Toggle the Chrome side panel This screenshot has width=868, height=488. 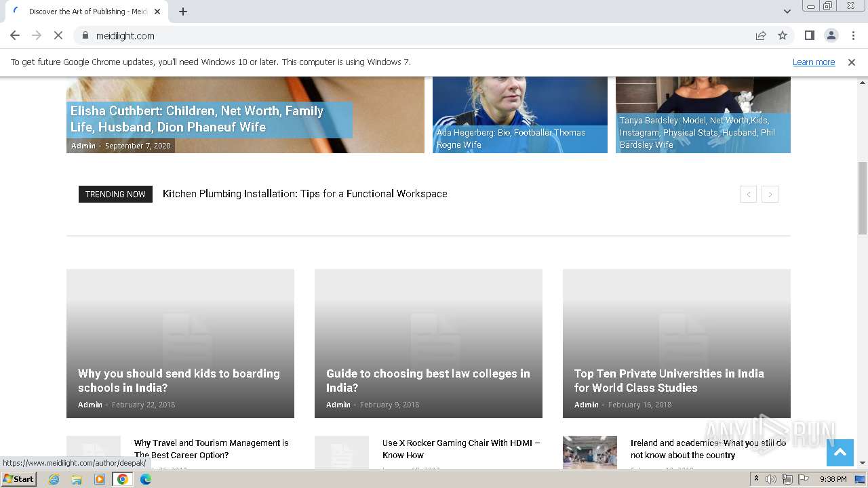click(810, 35)
